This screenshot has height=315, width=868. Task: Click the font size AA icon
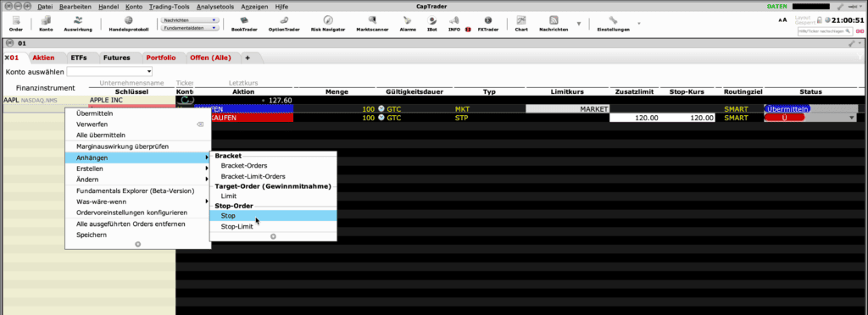click(782, 19)
